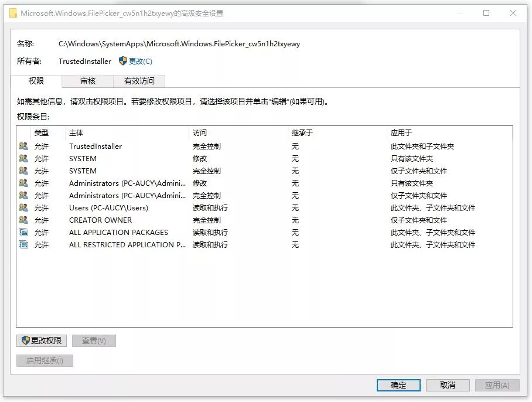Switch to the 权限 tab

click(36, 81)
